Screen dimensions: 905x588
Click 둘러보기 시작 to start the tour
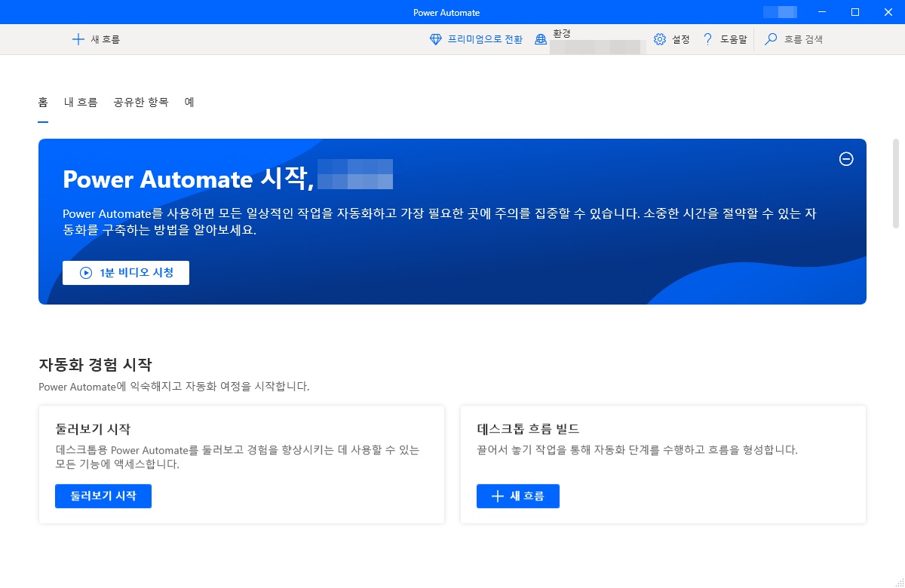pos(103,496)
